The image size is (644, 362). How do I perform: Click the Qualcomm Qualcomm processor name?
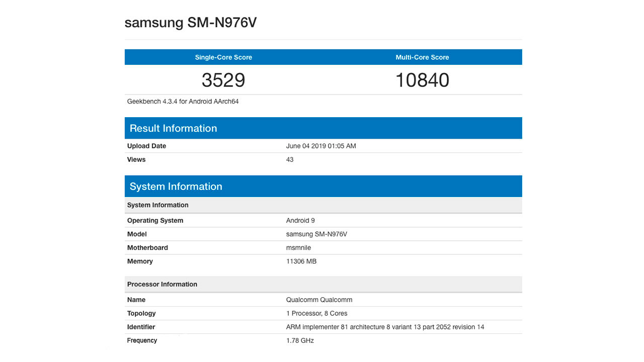coord(319,300)
